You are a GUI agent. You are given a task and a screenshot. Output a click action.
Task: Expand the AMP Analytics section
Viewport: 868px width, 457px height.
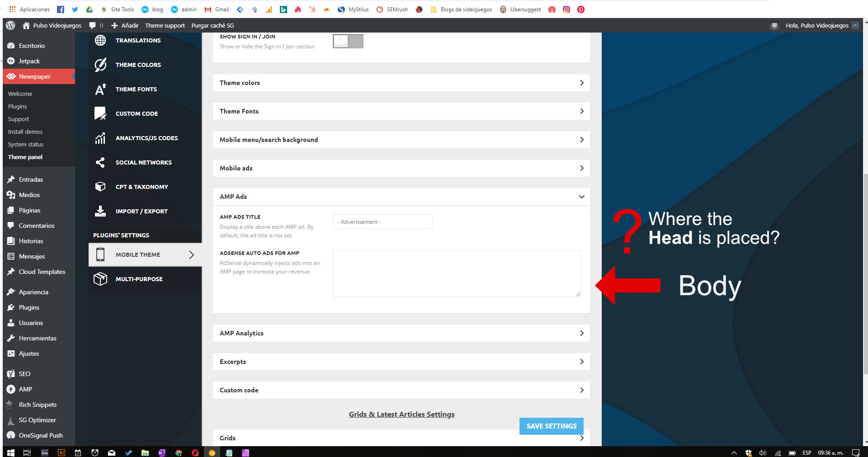[x=401, y=333]
